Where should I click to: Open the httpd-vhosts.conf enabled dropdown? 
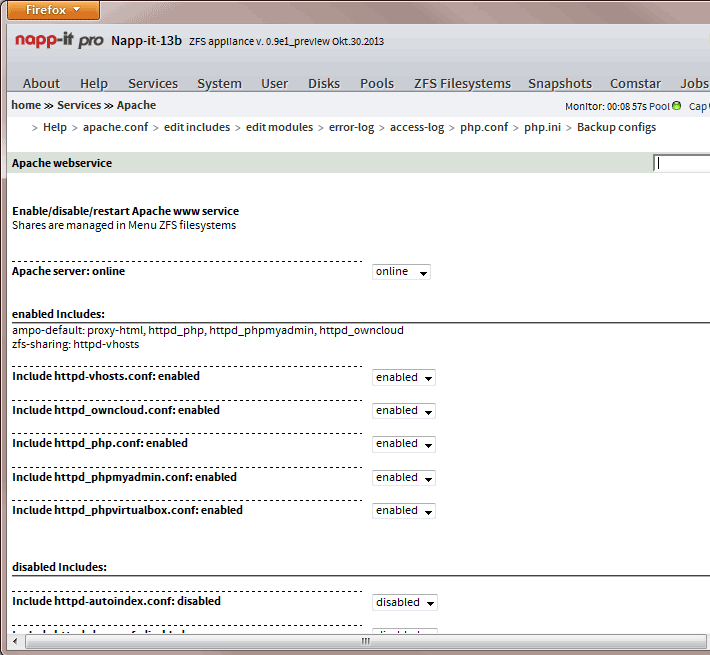403,378
